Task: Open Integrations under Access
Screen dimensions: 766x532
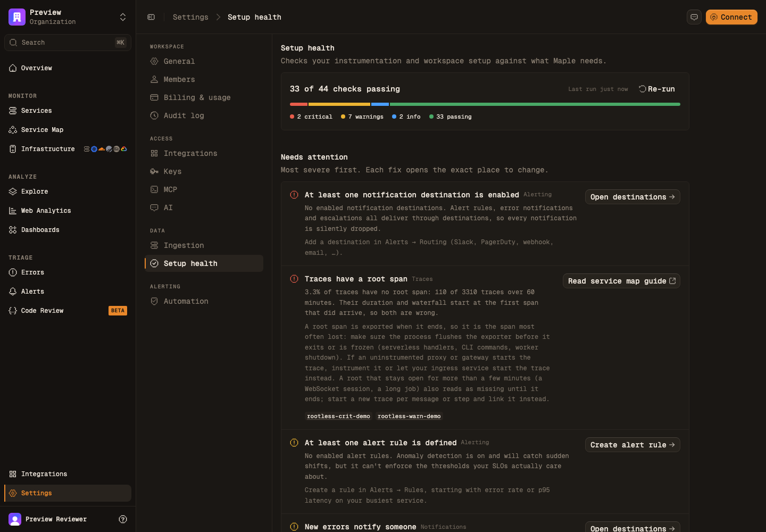Action: [x=204, y=153]
